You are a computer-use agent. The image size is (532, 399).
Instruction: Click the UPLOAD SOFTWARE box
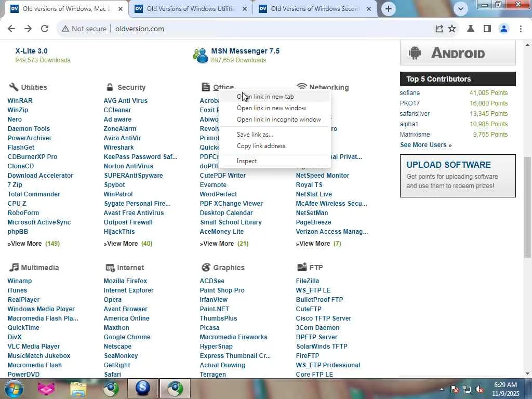coord(458,176)
